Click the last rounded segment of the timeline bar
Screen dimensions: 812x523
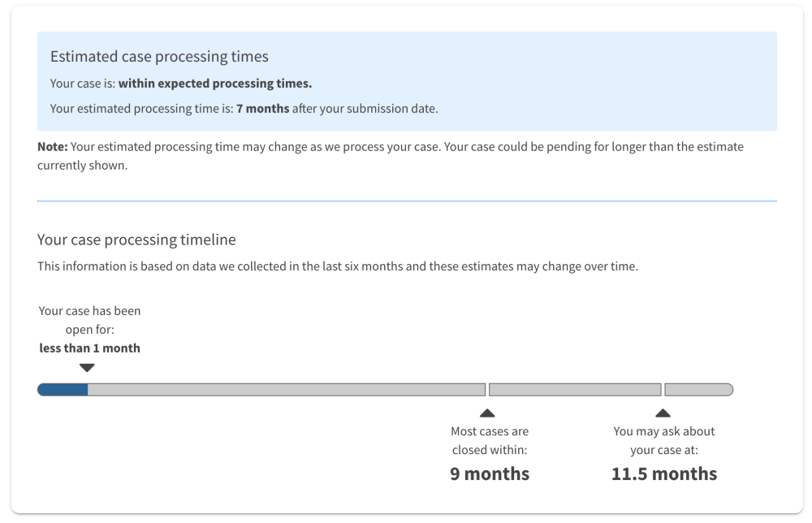[x=698, y=389]
